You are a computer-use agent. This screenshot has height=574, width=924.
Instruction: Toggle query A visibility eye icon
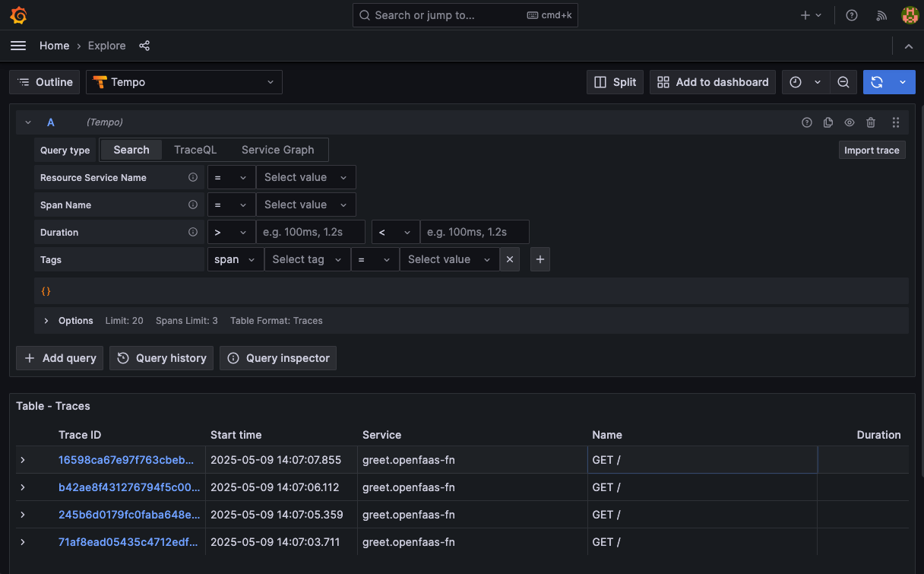tap(850, 122)
